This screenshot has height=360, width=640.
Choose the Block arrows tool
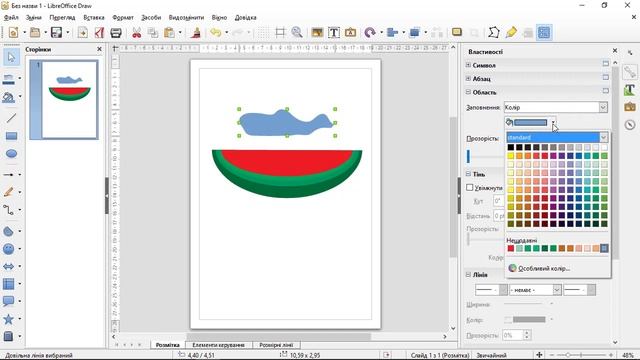(x=9, y=266)
